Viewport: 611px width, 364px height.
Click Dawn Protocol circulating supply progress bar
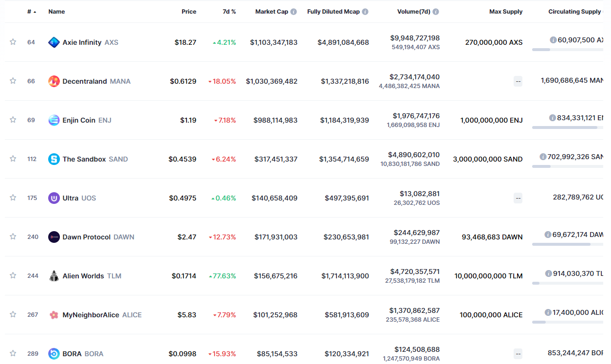568,244
